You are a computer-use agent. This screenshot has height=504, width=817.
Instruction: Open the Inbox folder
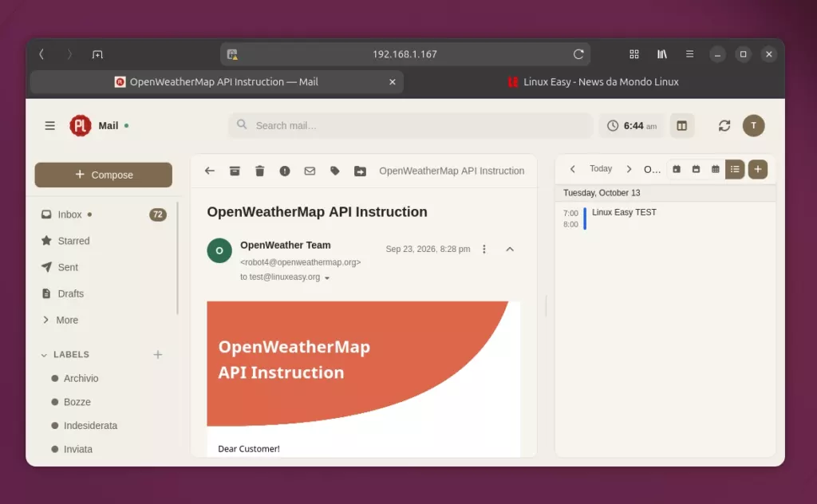tap(105, 215)
